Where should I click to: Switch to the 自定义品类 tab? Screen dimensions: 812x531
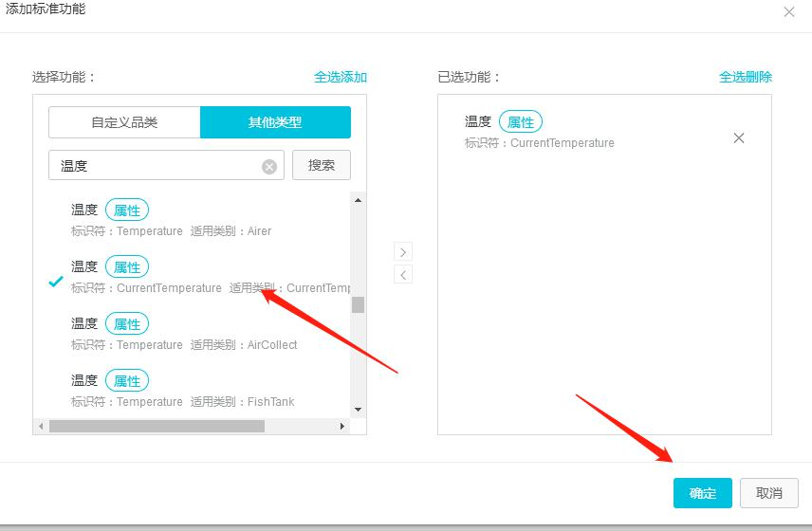[124, 122]
